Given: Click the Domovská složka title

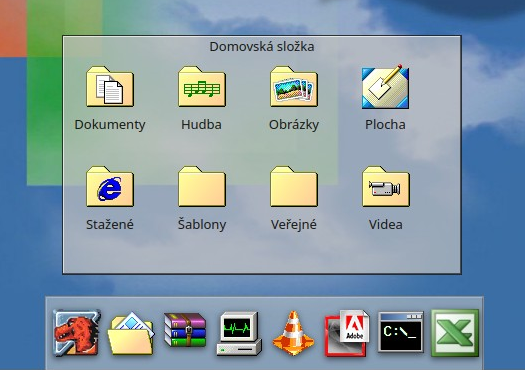Looking at the screenshot, I should click(262, 47).
